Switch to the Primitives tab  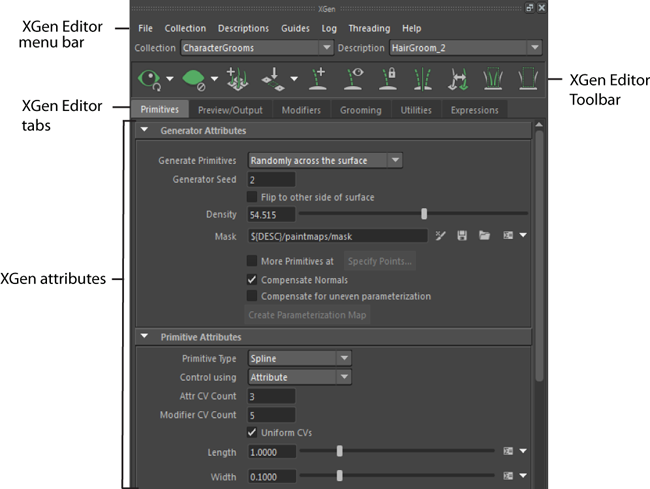(160, 109)
